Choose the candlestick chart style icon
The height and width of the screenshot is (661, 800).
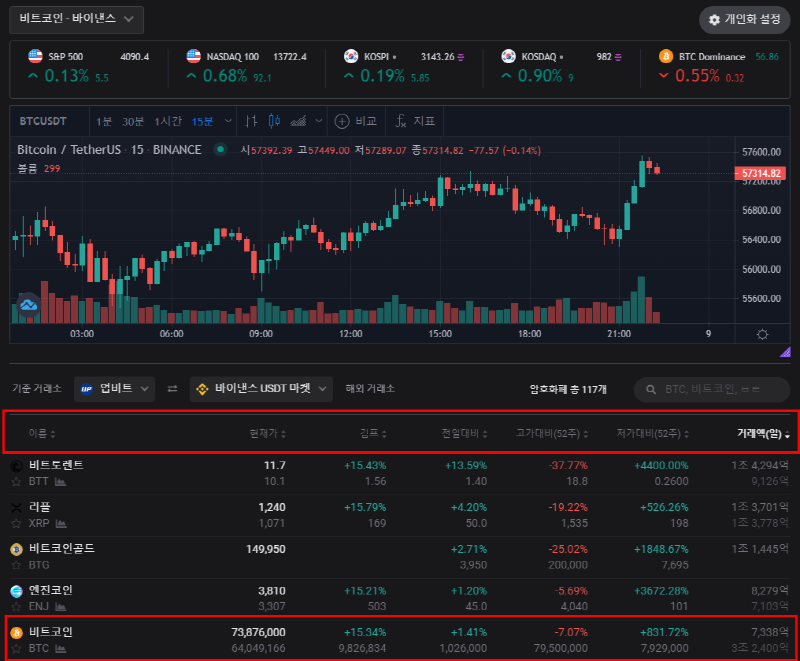coord(274,121)
